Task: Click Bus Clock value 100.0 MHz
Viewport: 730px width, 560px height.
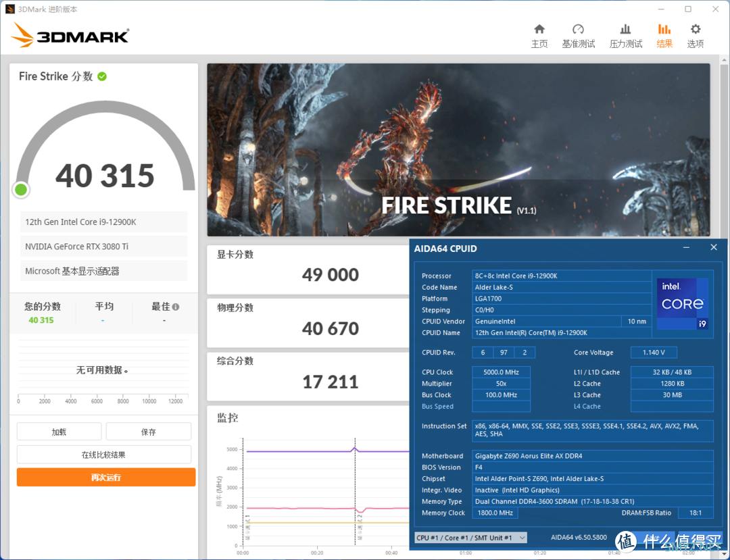Action: coord(501,395)
